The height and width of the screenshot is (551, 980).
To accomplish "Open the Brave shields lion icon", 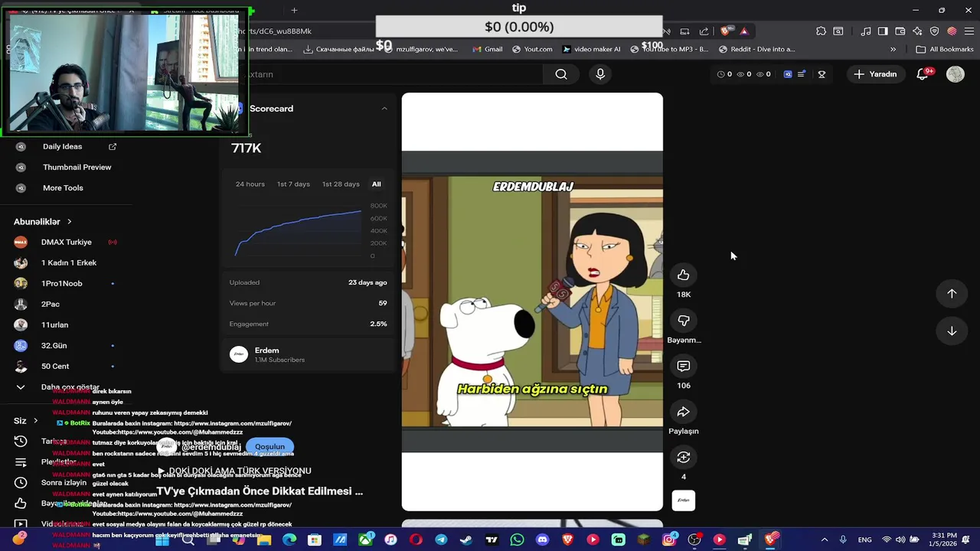I will pyautogui.click(x=726, y=31).
